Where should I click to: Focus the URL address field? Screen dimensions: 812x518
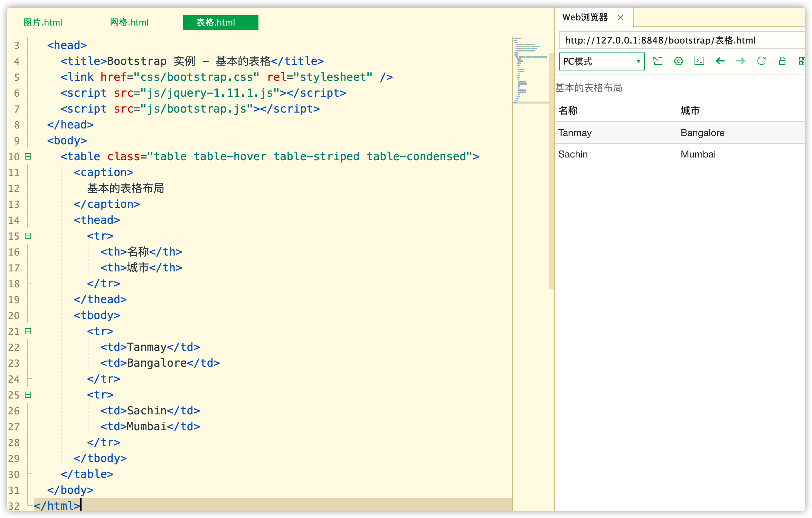coord(682,40)
